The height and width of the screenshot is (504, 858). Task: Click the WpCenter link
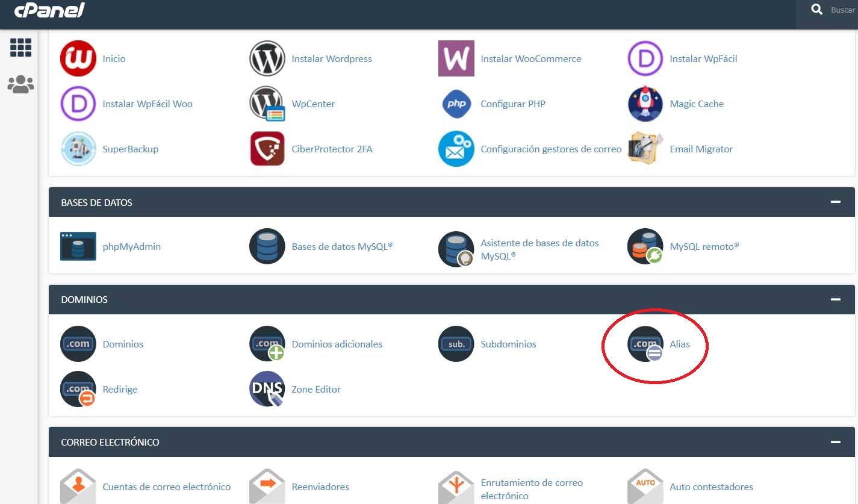[x=313, y=104]
